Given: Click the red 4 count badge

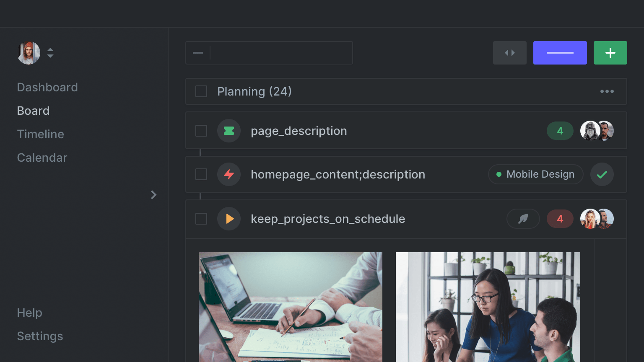Looking at the screenshot, I should [560, 219].
